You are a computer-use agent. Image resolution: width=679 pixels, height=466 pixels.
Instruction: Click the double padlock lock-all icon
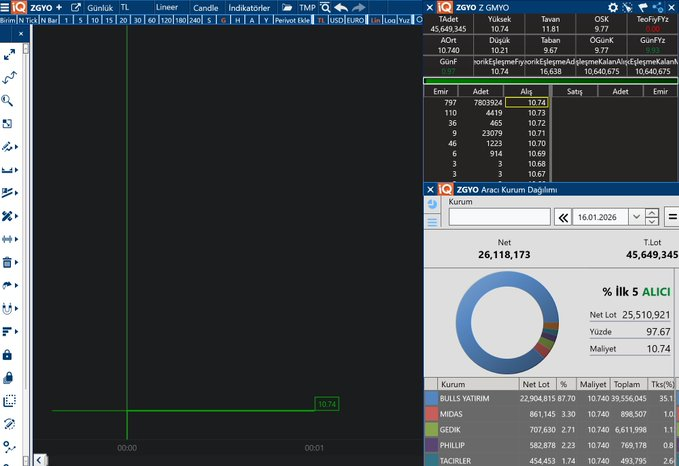pos(8,378)
